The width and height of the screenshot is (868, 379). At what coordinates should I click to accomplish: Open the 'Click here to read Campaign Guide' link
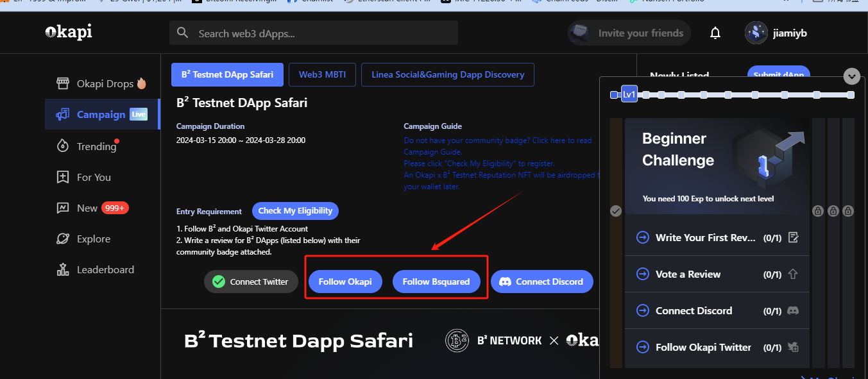pyautogui.click(x=498, y=146)
